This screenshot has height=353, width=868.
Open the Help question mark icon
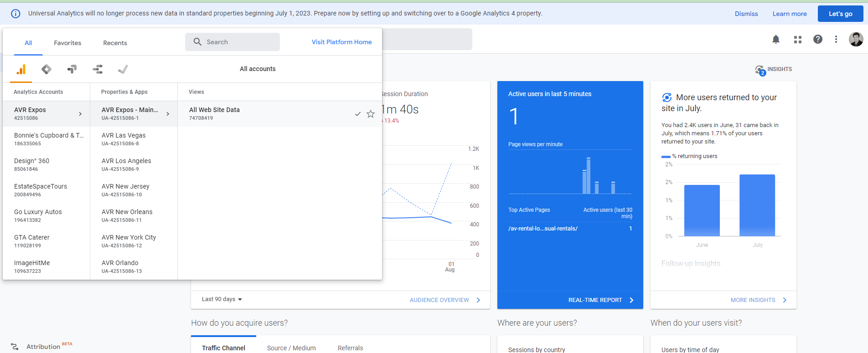point(818,40)
